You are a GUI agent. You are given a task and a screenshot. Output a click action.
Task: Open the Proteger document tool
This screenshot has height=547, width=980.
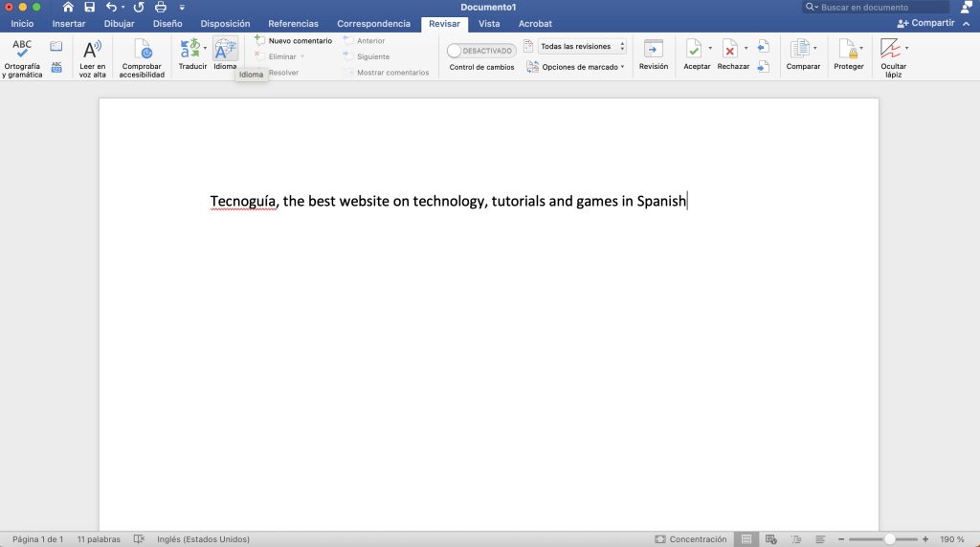point(848,55)
